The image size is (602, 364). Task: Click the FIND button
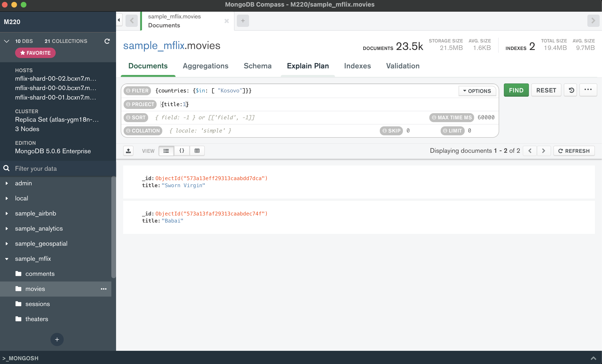pyautogui.click(x=516, y=90)
